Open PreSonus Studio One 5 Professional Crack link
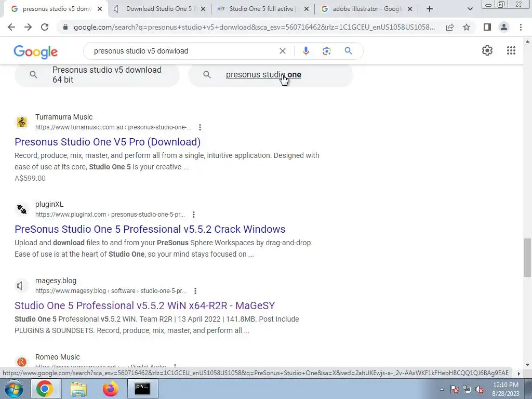Viewport: 532px width, 399px height. (x=150, y=229)
